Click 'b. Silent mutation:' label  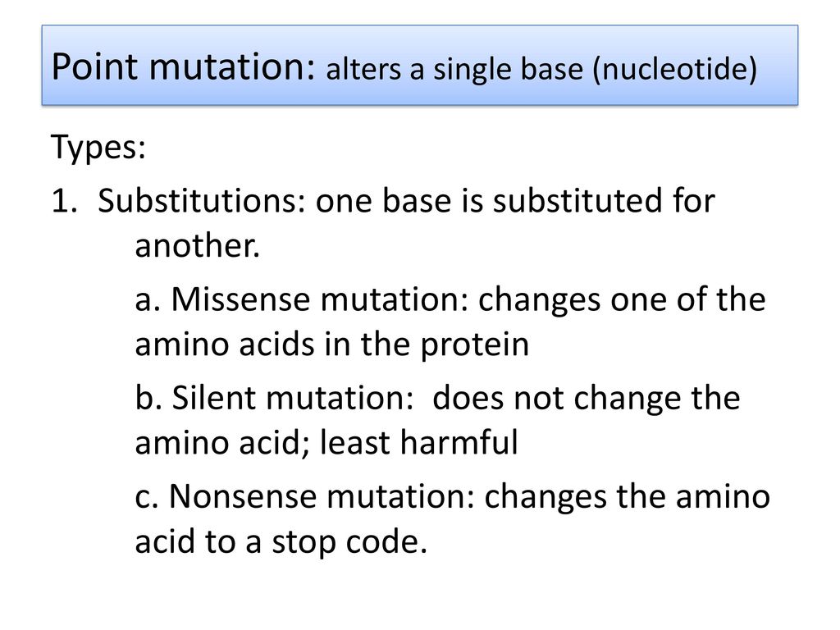[274, 398]
